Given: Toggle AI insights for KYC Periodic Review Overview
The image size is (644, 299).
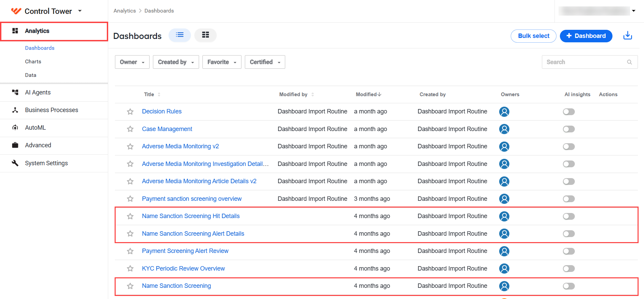Looking at the screenshot, I should (569, 269).
